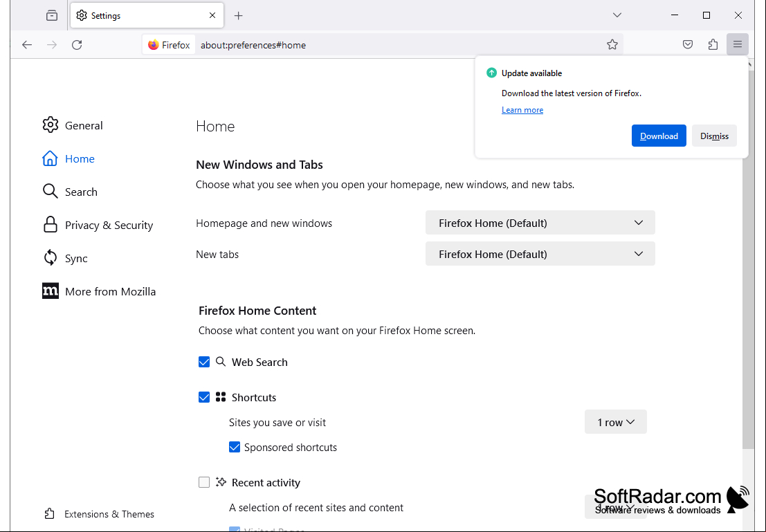This screenshot has height=532, width=766.
Task: Go back with the back arrow
Action: pos(27,45)
